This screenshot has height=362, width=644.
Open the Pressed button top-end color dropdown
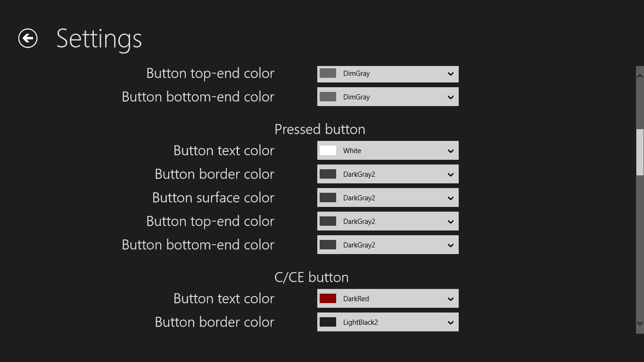point(388,222)
